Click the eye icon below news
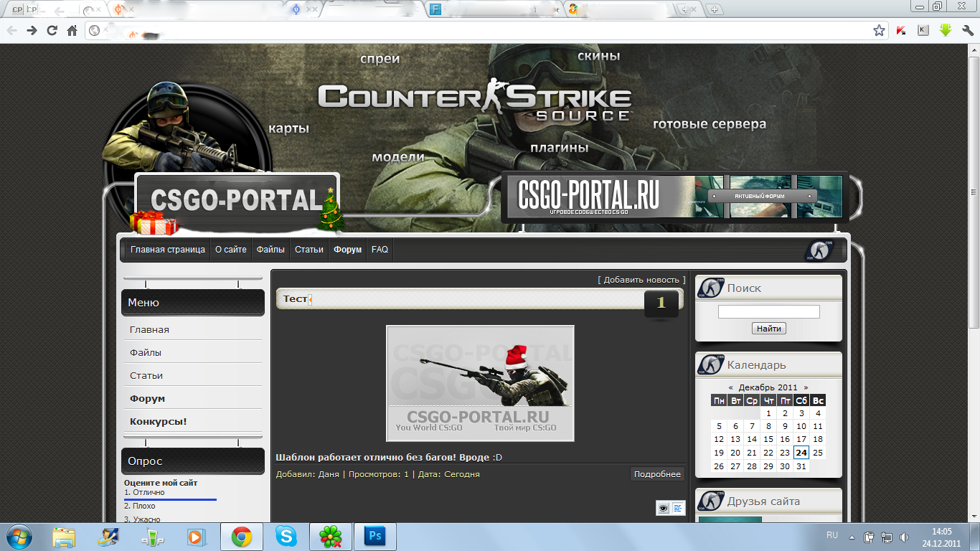The height and width of the screenshot is (551, 980). pos(664,508)
